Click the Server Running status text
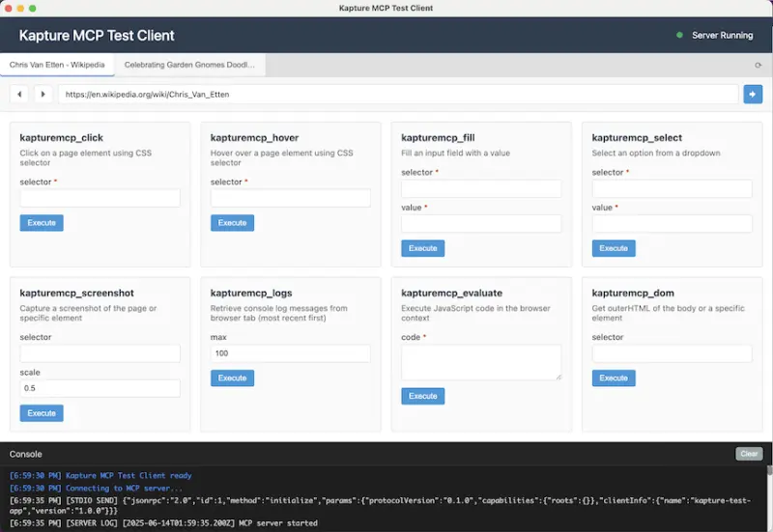The width and height of the screenshot is (773, 532). (x=722, y=35)
